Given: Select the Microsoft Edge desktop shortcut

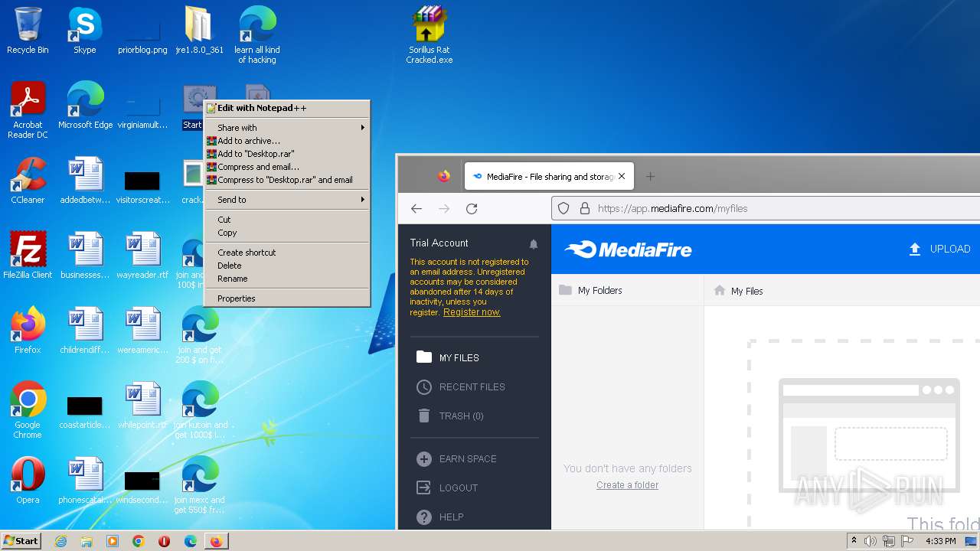Looking at the screenshot, I should click(x=85, y=106).
